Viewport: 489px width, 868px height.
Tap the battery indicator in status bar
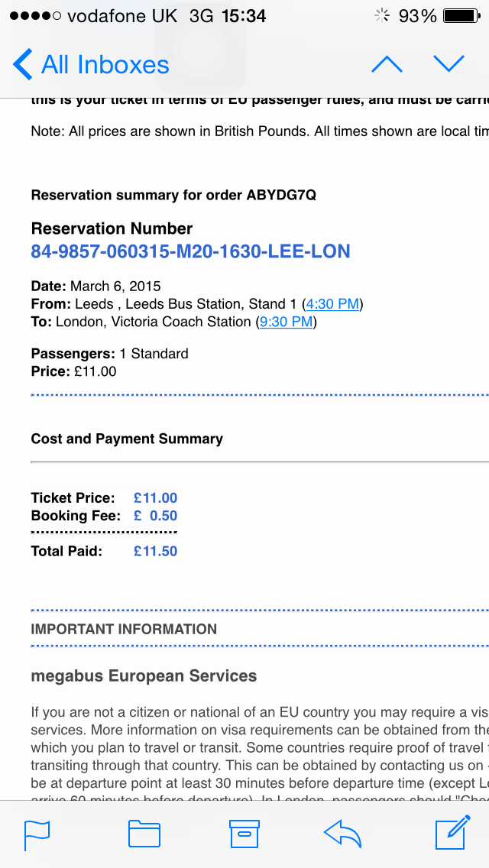coord(461,16)
